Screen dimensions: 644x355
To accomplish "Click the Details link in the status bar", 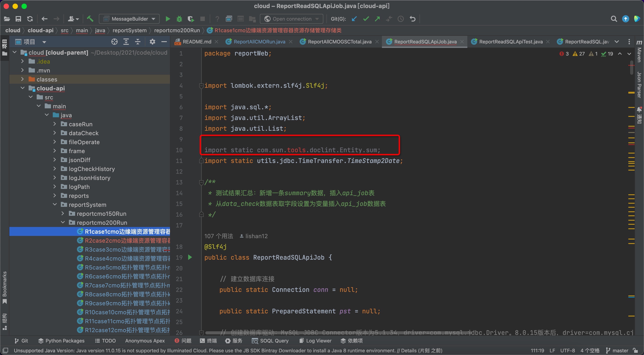I will [x=409, y=350].
